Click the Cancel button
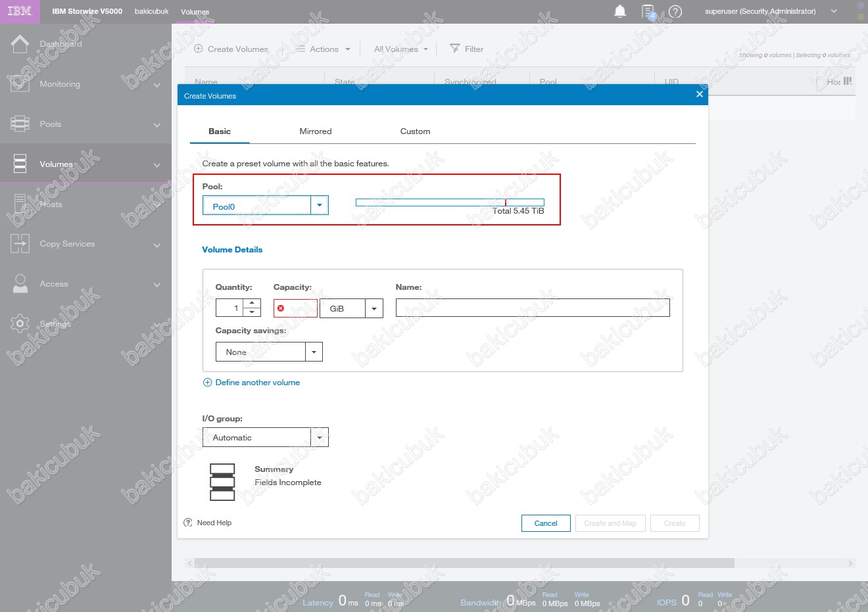Viewport: 868px width, 612px height. coord(546,523)
